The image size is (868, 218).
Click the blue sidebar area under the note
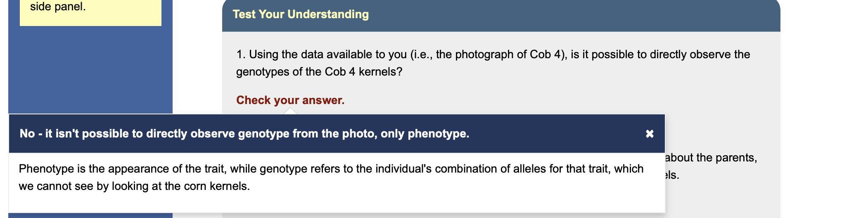(x=90, y=69)
